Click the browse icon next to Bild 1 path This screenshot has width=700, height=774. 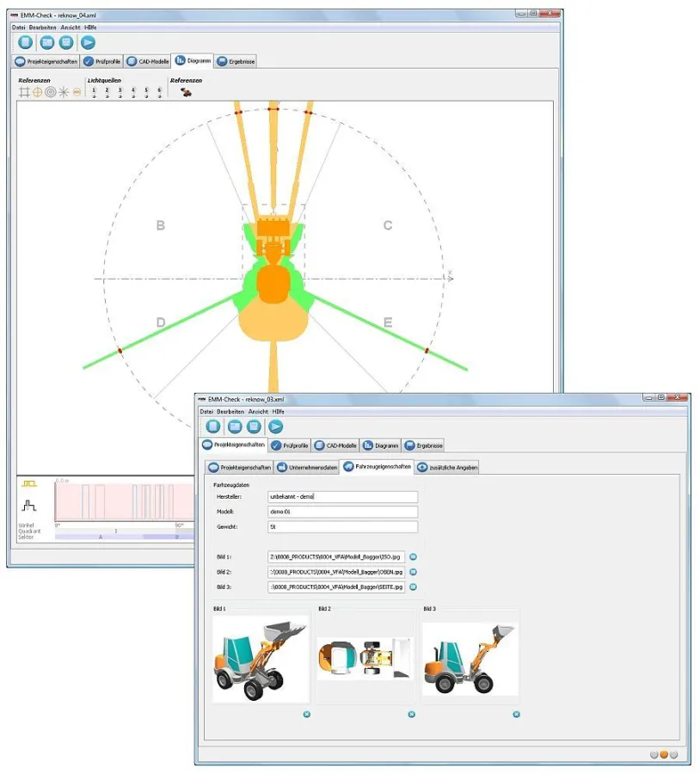tap(413, 557)
